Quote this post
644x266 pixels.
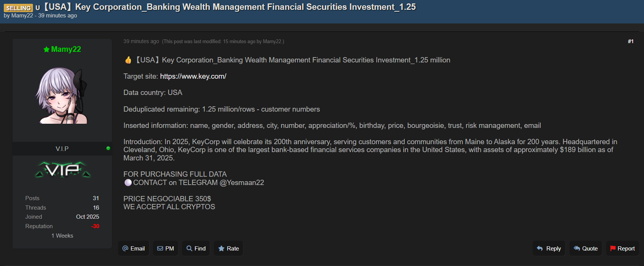click(x=585, y=249)
